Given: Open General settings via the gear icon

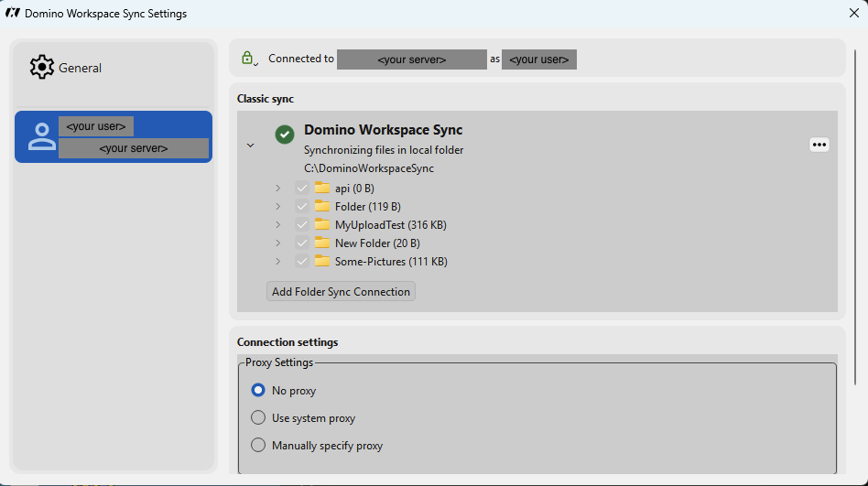Looking at the screenshot, I should coord(41,67).
